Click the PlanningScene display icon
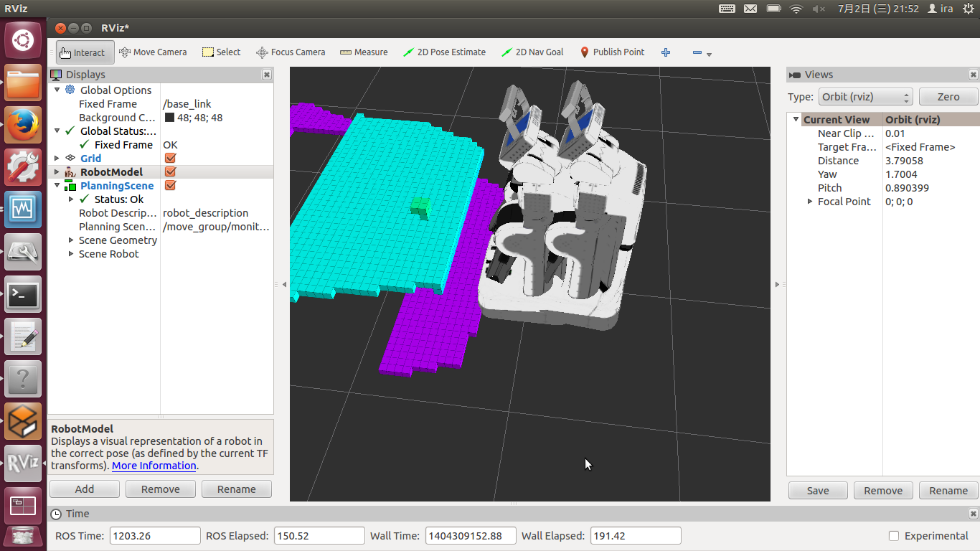980x551 pixels. 70,185
